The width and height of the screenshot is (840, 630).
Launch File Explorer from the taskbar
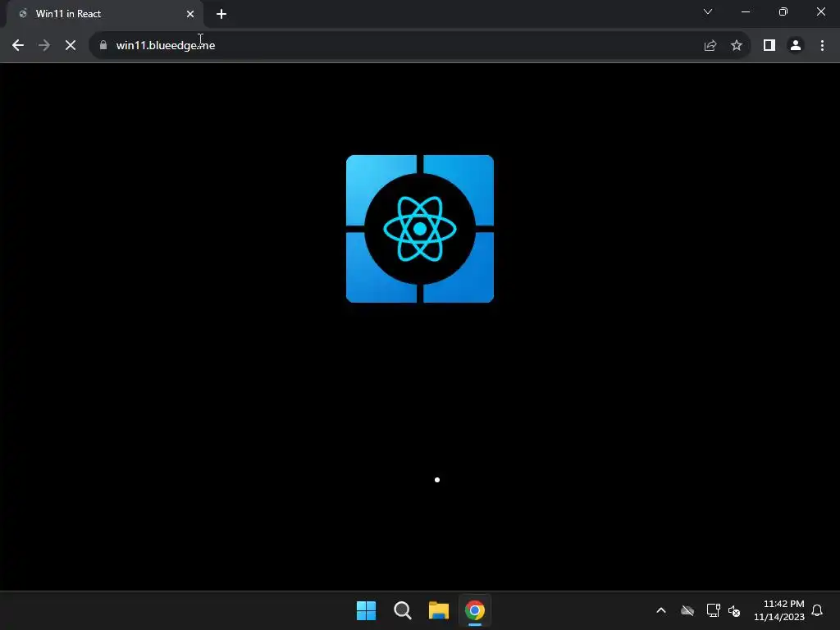coord(439,610)
